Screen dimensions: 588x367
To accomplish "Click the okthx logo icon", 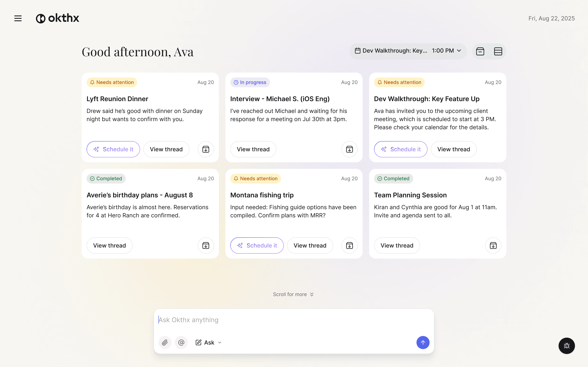I will tap(41, 18).
